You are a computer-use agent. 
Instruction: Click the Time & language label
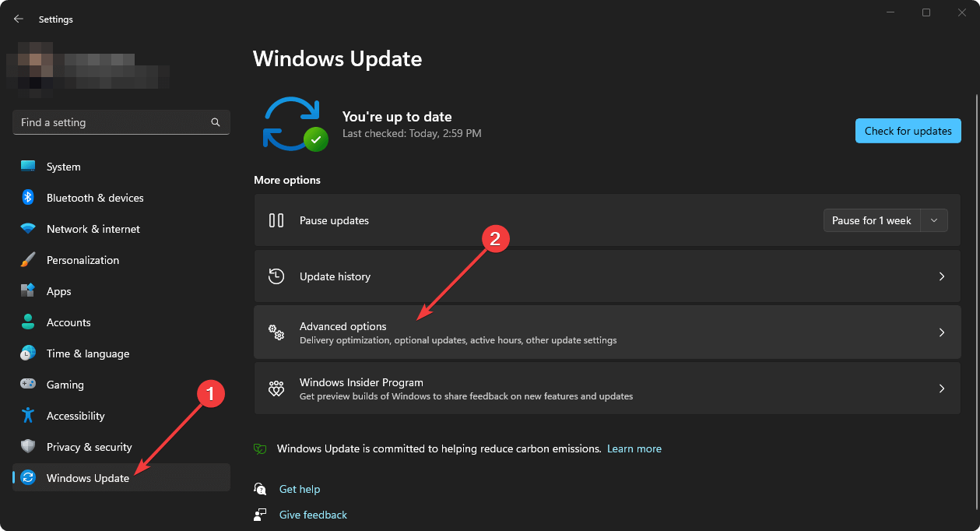pos(88,353)
